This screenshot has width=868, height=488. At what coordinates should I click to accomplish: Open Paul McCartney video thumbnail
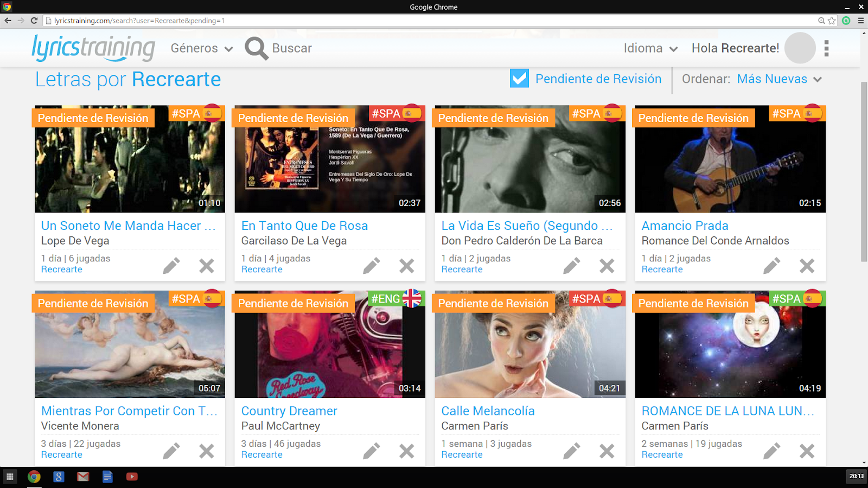pos(330,344)
